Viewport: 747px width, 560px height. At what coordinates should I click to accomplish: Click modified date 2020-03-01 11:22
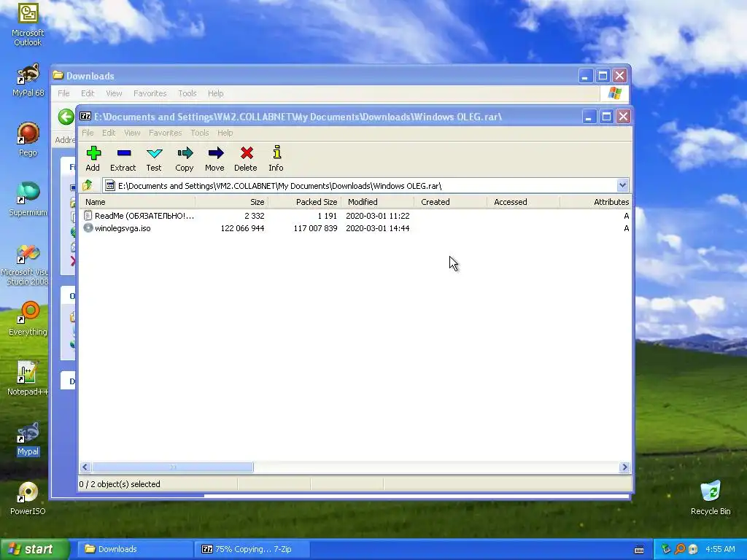(x=377, y=216)
